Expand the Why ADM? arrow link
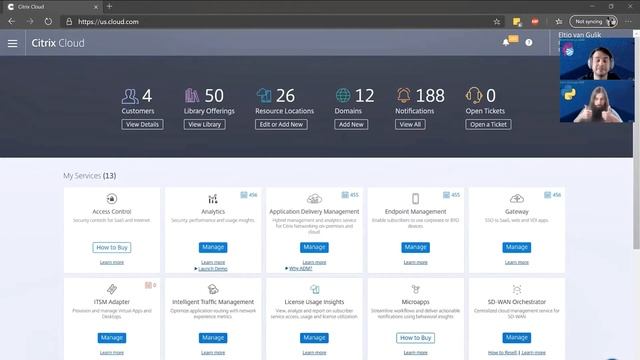Image resolution: width=640 pixels, height=360 pixels. tap(287, 269)
